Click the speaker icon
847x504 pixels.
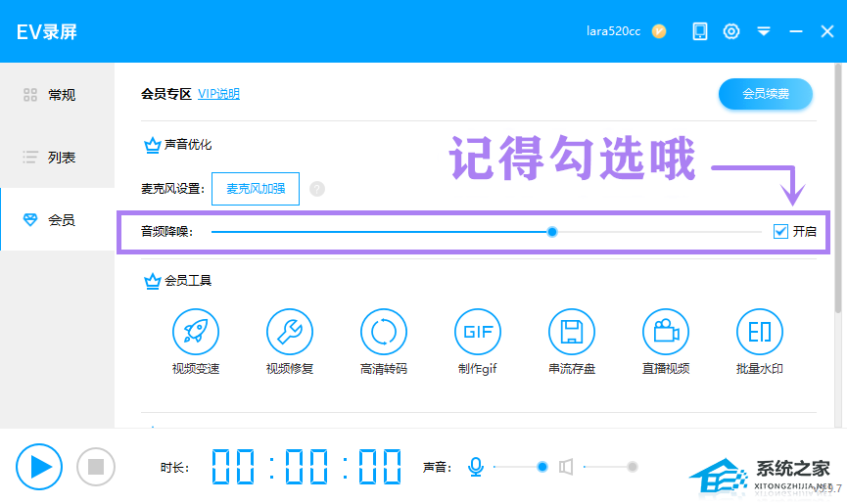pos(566,467)
